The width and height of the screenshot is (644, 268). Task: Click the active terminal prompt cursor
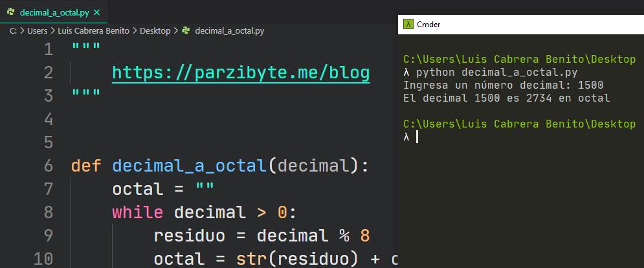tap(417, 137)
